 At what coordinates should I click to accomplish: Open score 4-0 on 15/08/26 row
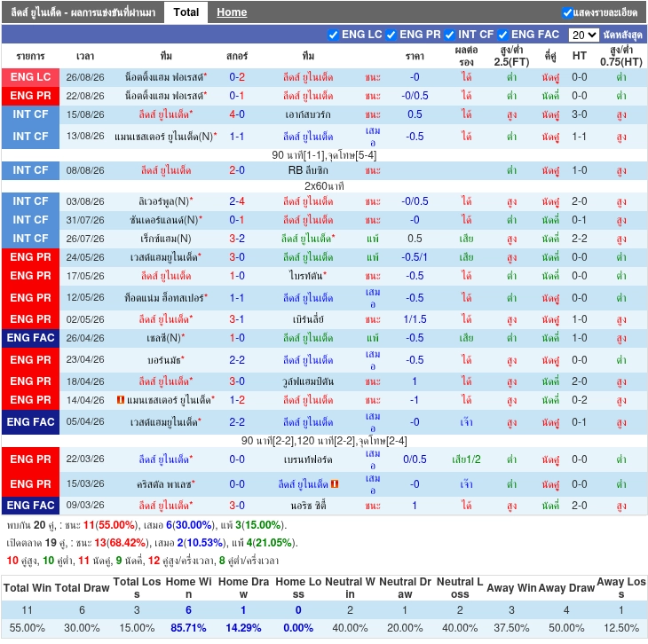point(237,114)
